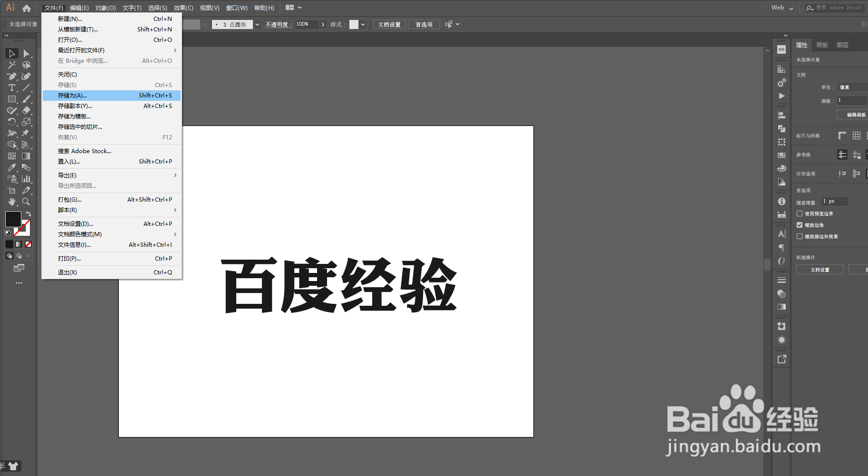
Task: Select the Gradient tool
Action: pos(27,155)
